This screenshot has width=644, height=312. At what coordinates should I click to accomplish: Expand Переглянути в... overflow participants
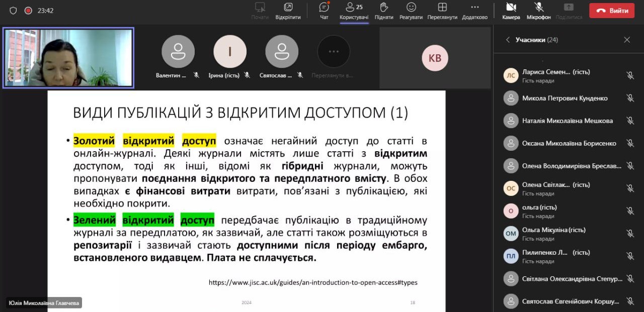333,52
